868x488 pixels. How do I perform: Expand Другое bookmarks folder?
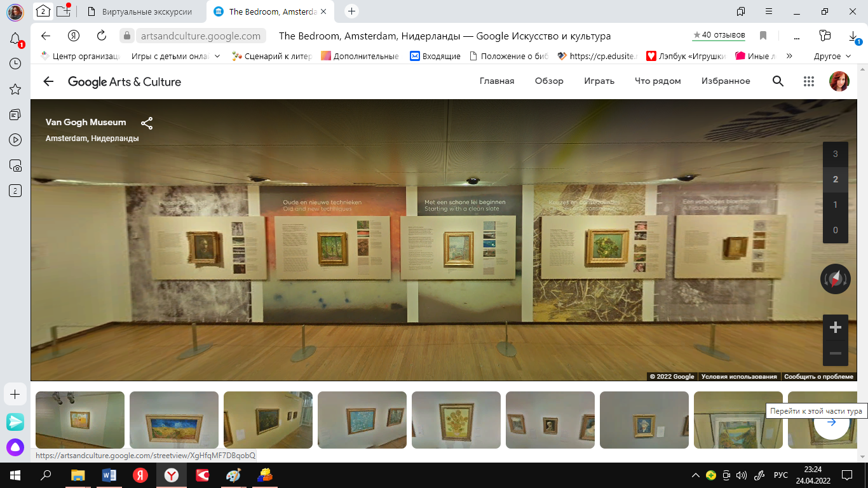pyautogui.click(x=831, y=56)
